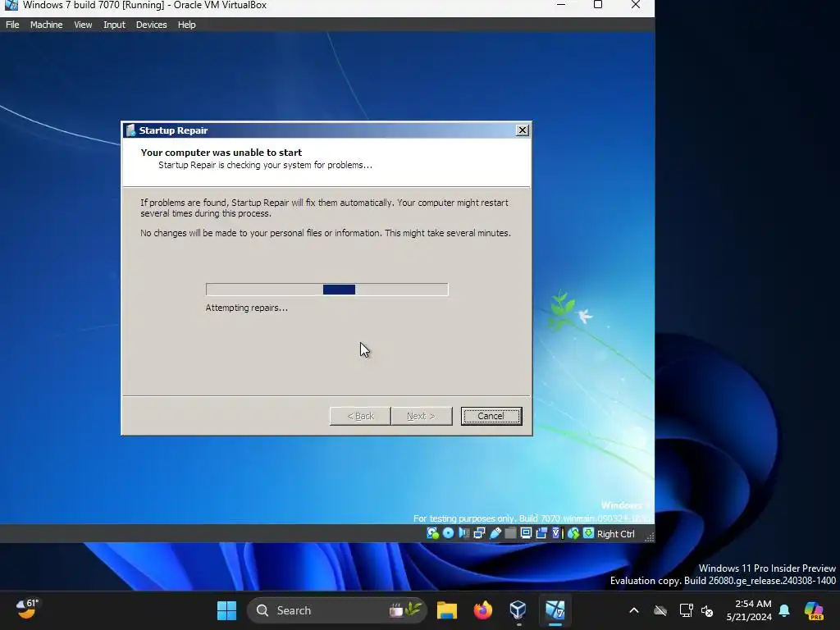Click the 'Attempting repairs...' status text
The image size is (840, 630).
click(x=246, y=308)
